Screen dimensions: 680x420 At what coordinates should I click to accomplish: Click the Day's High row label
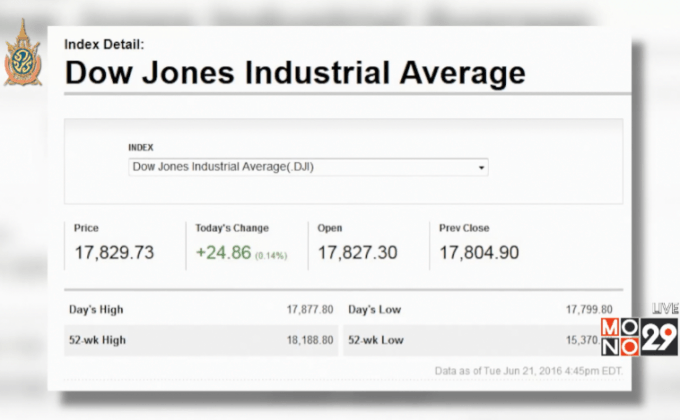tap(96, 310)
